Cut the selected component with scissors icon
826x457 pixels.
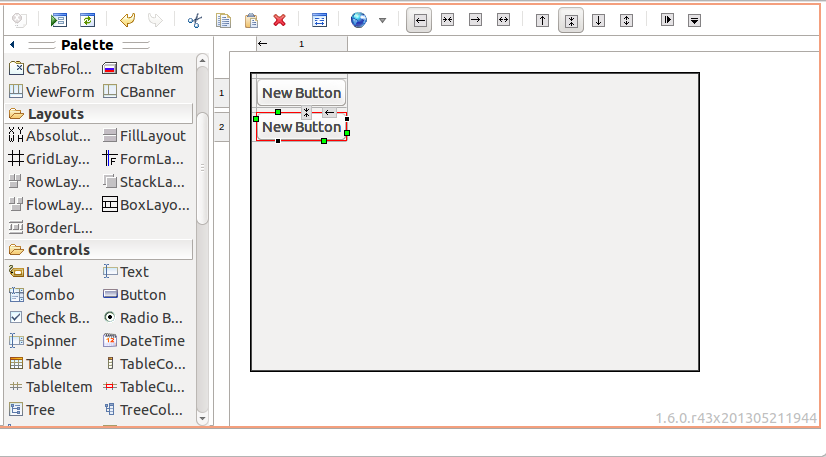(x=195, y=21)
